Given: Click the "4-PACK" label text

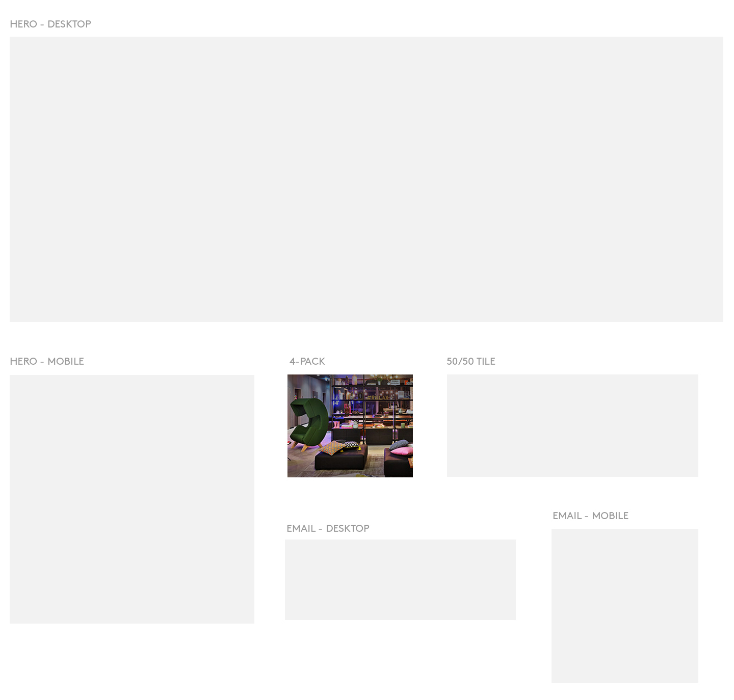Looking at the screenshot, I should [x=307, y=361].
